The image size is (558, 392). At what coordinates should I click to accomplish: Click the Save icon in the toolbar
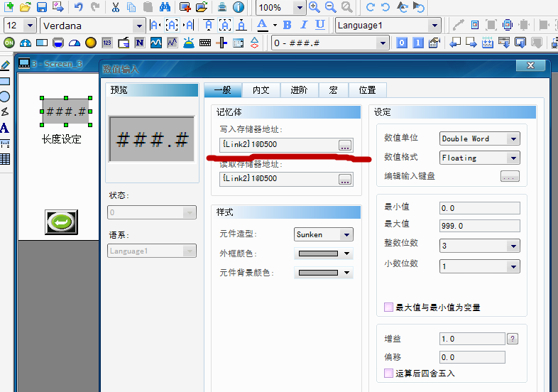tap(42, 7)
